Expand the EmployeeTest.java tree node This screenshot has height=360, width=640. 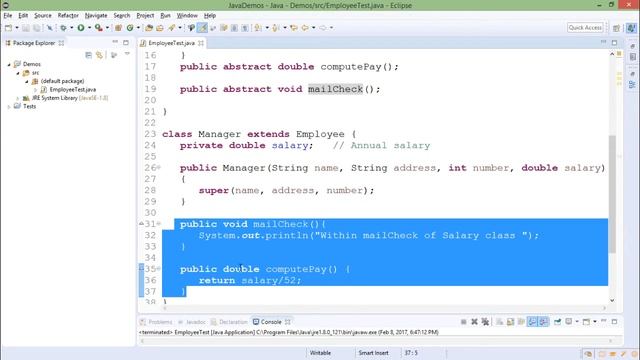click(36, 90)
